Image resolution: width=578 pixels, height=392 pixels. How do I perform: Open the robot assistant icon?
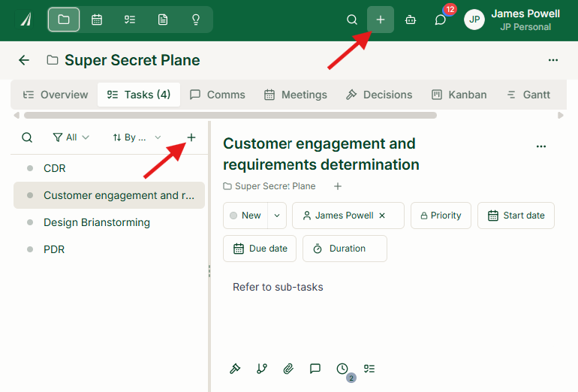tap(411, 20)
